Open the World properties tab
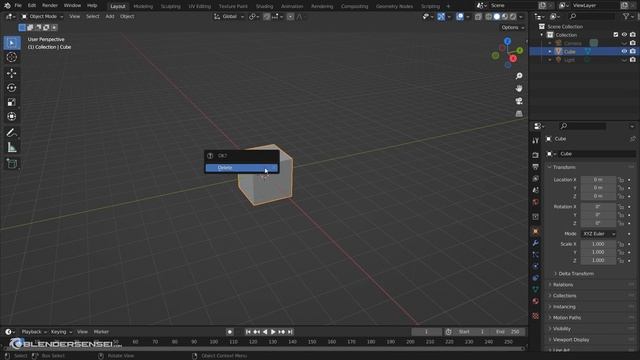The width and height of the screenshot is (640, 360). coord(536,202)
